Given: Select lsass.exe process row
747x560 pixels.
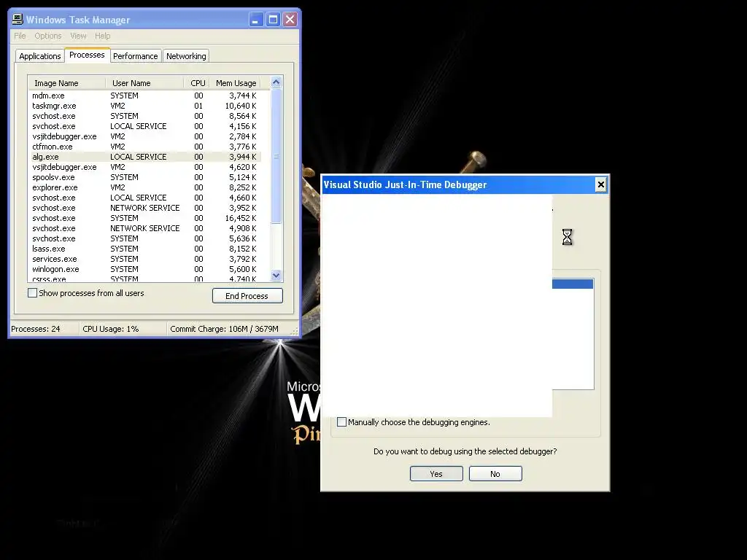Looking at the screenshot, I should (x=145, y=249).
